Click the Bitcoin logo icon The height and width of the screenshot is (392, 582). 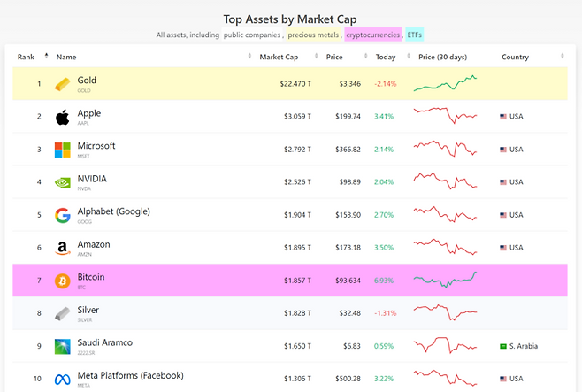tap(62, 281)
